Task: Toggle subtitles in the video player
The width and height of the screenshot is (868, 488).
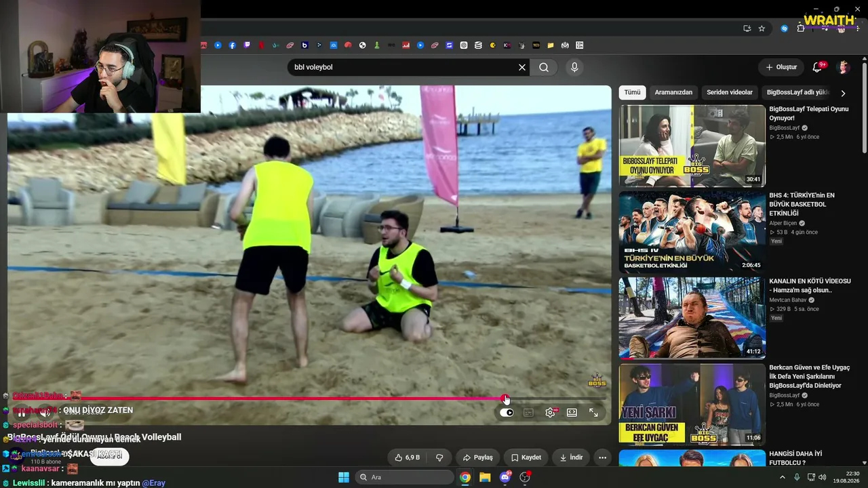Action: [528, 412]
